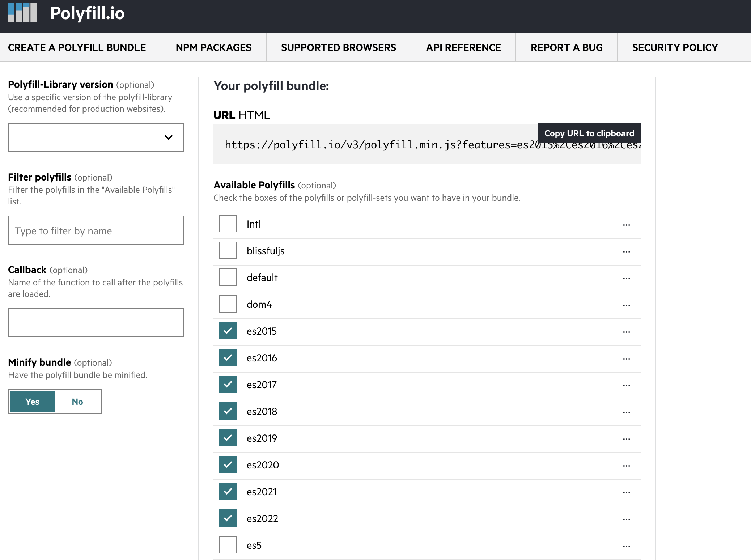Expand es2015 row ellipsis icon

click(x=627, y=332)
